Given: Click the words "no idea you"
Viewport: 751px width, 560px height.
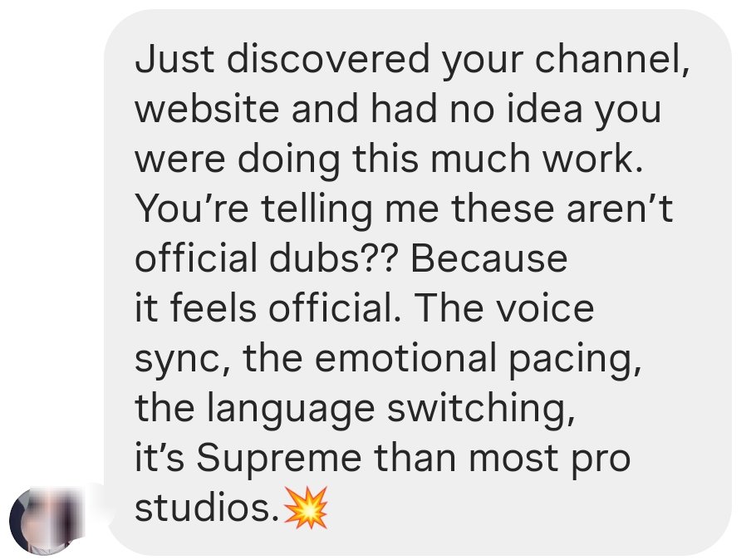Looking at the screenshot, I should [555, 109].
